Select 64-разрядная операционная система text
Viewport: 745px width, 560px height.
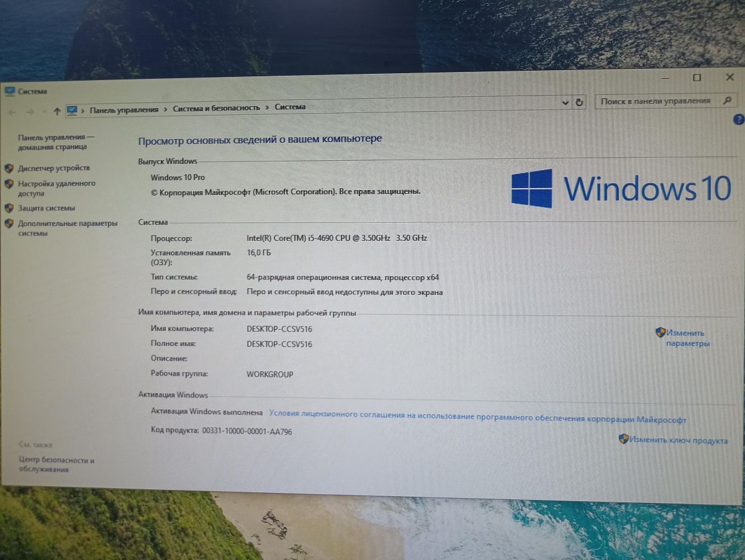click(343, 278)
